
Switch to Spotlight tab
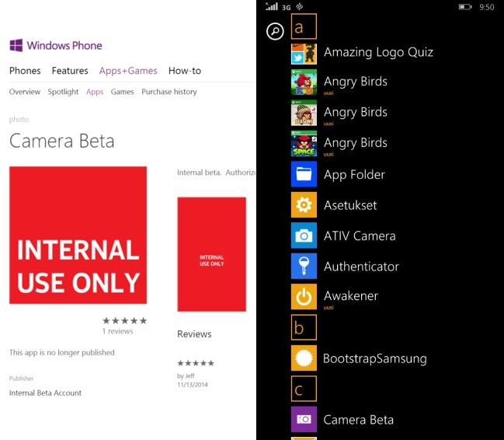tap(63, 92)
